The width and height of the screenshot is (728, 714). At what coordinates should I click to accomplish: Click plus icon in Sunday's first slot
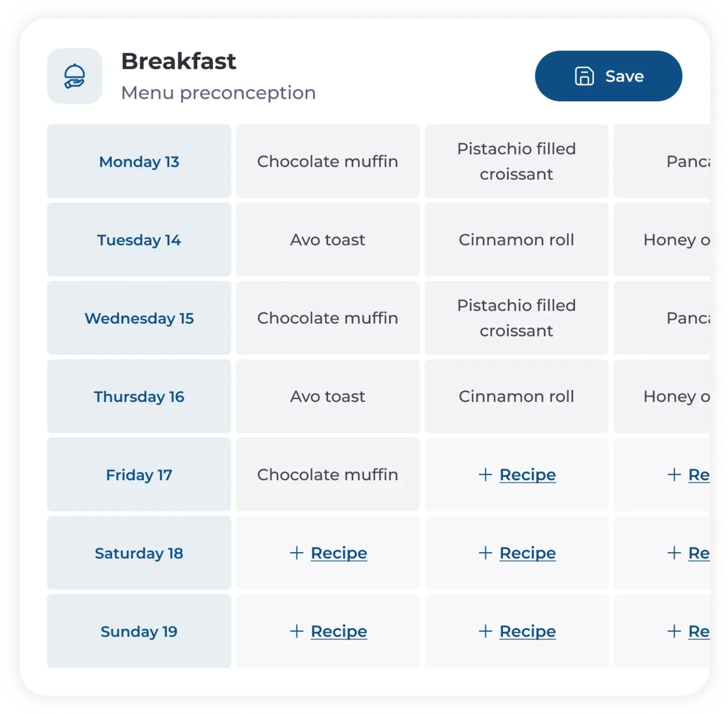[x=297, y=631]
